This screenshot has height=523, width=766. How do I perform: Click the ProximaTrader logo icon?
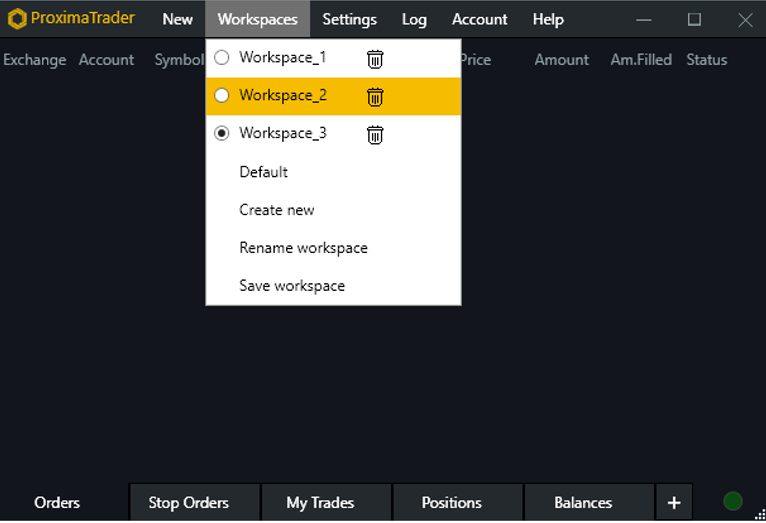[x=17, y=19]
